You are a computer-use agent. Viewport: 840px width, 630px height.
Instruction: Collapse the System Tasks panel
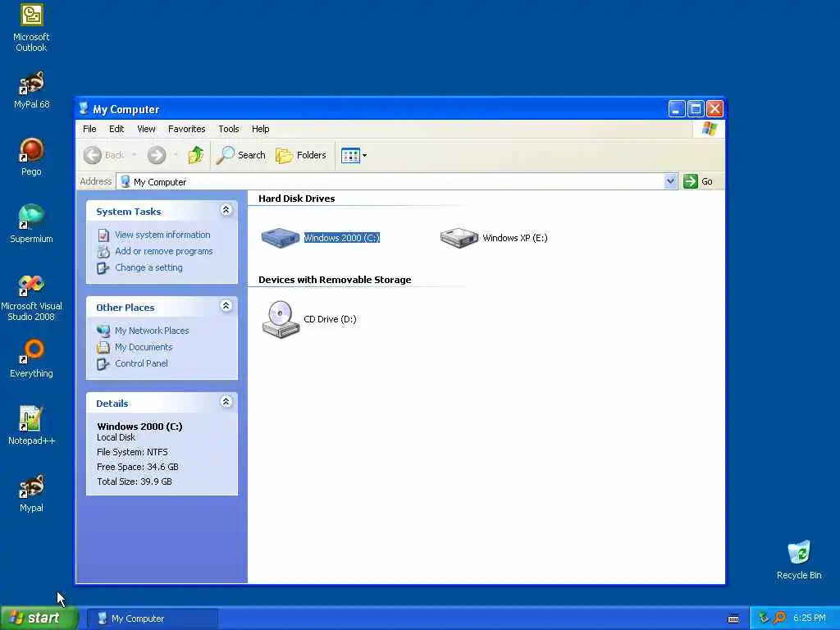pos(226,210)
